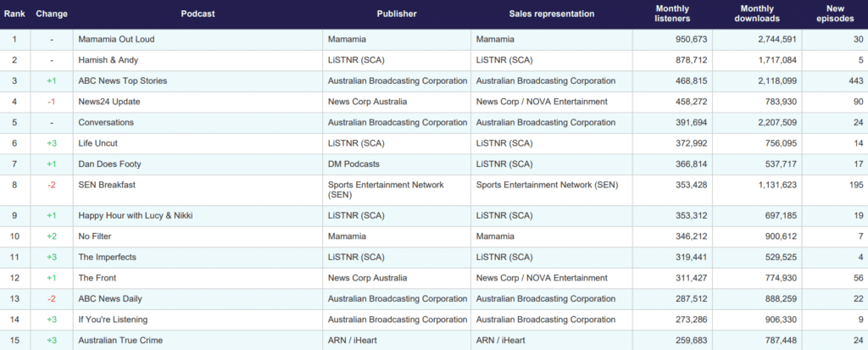The image size is (868, 350).
Task: Select monthly listeners value 366,814
Action: pos(691,164)
